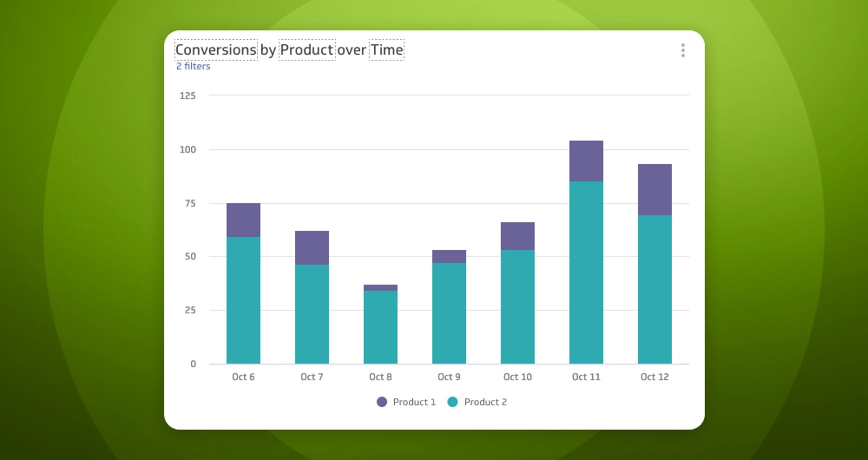Click the Oct 6 purple Product 1 segment

click(243, 220)
